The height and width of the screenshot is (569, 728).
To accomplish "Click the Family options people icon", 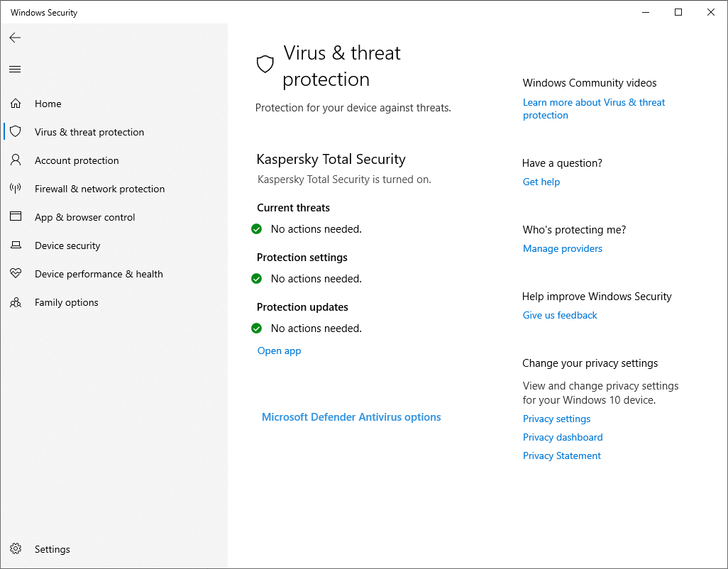I will tap(16, 302).
